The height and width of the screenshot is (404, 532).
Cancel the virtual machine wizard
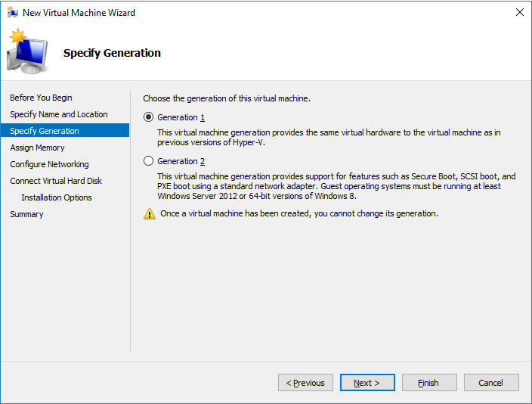click(491, 383)
